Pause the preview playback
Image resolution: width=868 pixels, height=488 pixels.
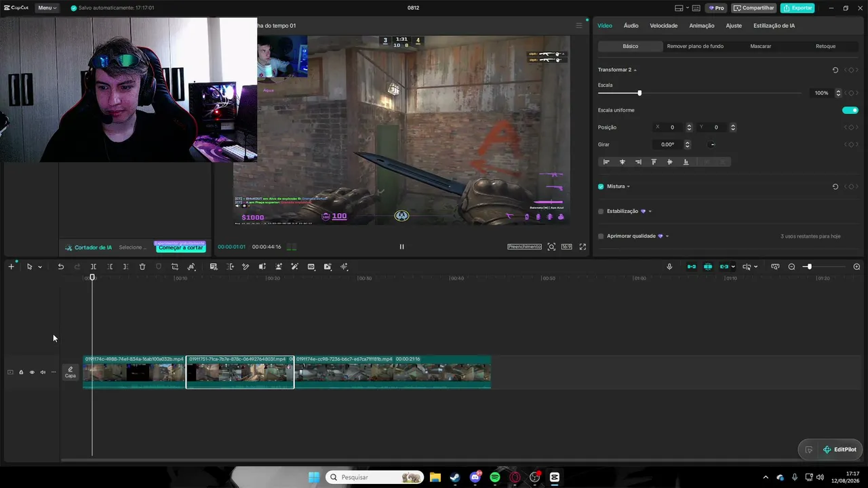tap(401, 247)
